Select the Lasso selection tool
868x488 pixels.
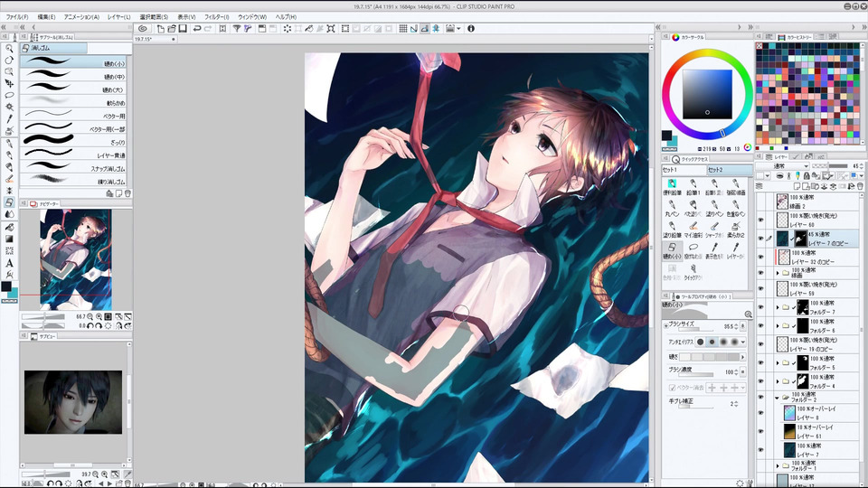coord(9,95)
